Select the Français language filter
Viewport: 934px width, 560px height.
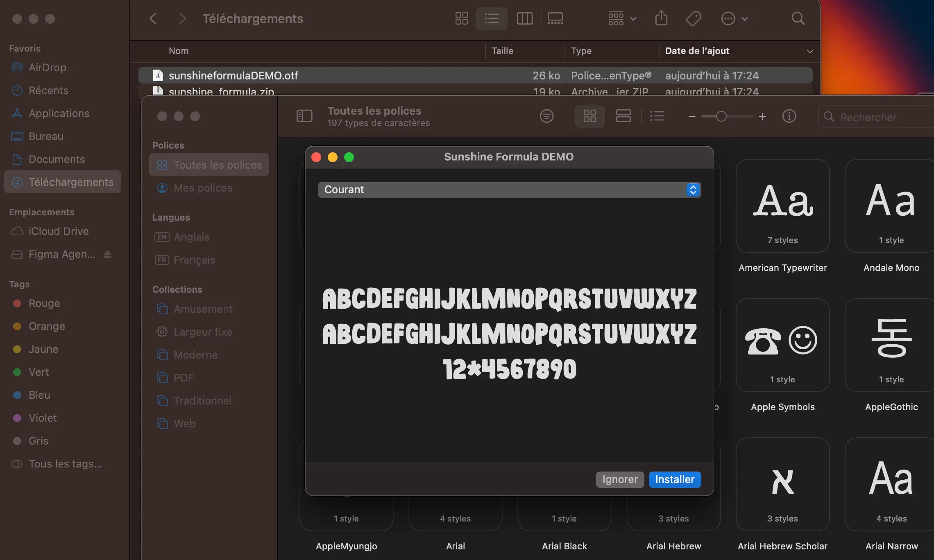coord(209,260)
